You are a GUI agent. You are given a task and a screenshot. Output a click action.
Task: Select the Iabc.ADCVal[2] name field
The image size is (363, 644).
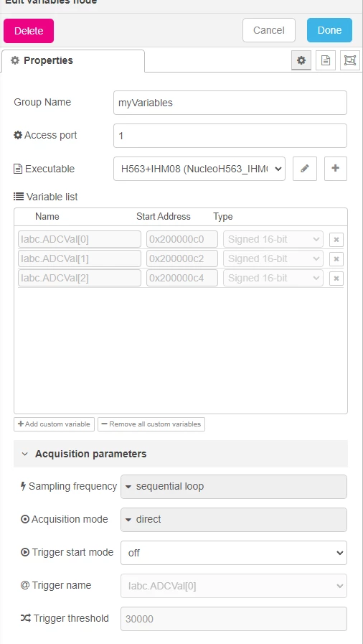(x=80, y=278)
